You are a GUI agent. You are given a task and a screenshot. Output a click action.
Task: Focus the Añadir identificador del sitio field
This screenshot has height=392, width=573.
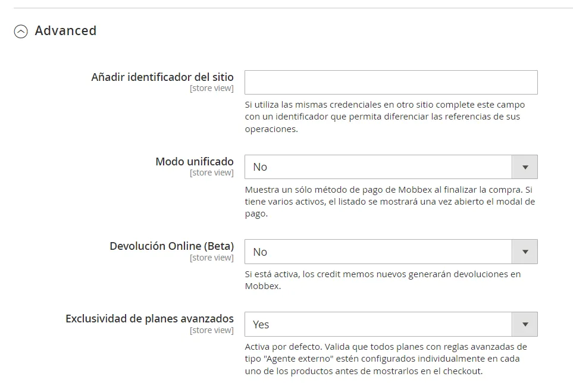coord(391,82)
